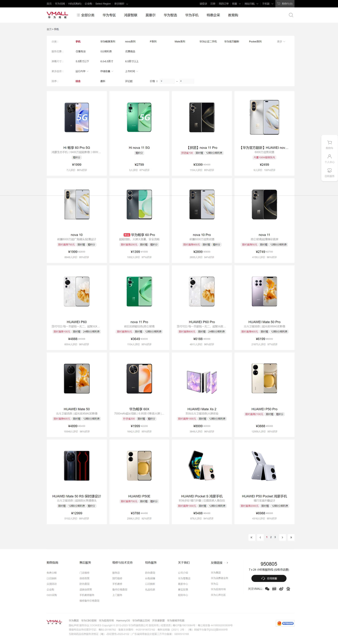Screen dimensions: 338x644
Task: Filter by 仅看有货 option
Action: (81, 51)
